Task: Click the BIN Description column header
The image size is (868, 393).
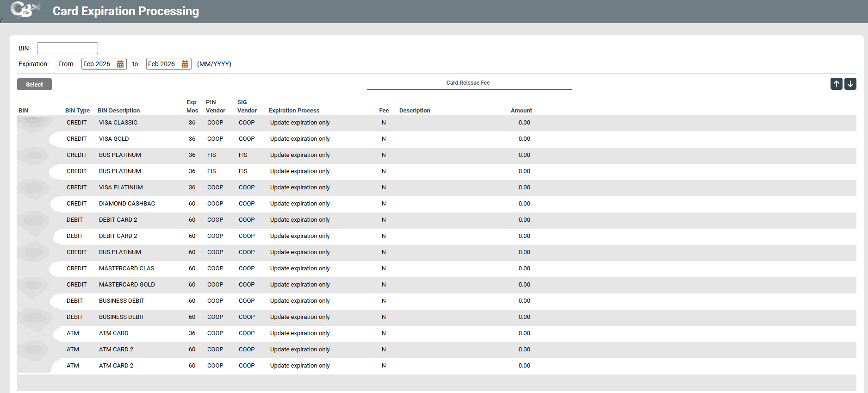Action: tap(118, 111)
